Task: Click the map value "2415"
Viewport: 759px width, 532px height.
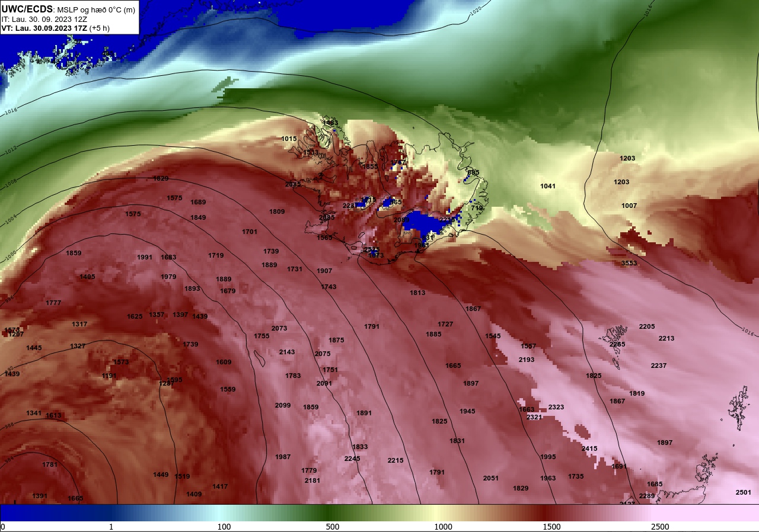Action: pyautogui.click(x=589, y=448)
